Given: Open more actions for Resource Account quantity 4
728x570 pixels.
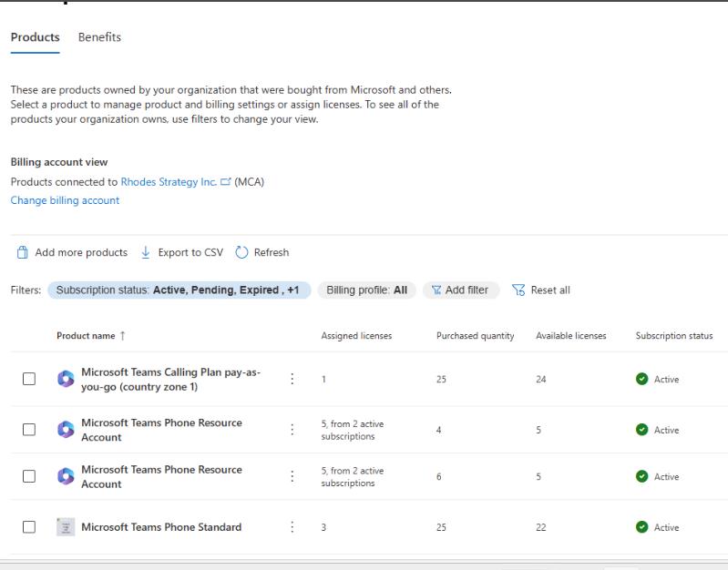Looking at the screenshot, I should coord(292,430).
